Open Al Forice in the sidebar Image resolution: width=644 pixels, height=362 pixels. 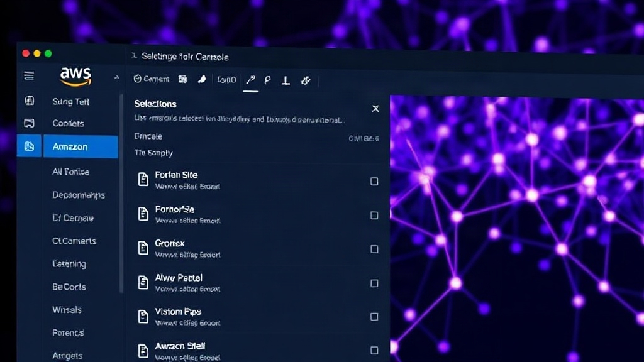[70, 172]
